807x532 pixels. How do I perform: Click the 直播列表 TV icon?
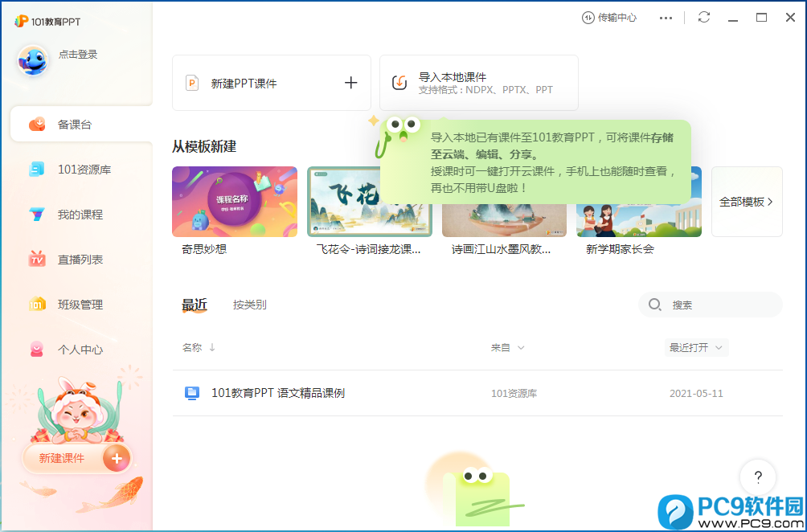pos(36,259)
